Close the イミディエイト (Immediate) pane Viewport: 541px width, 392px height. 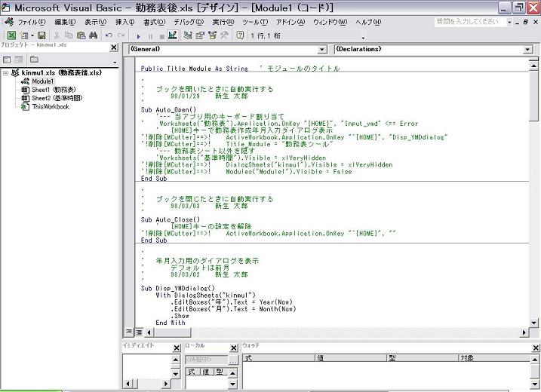(x=177, y=348)
